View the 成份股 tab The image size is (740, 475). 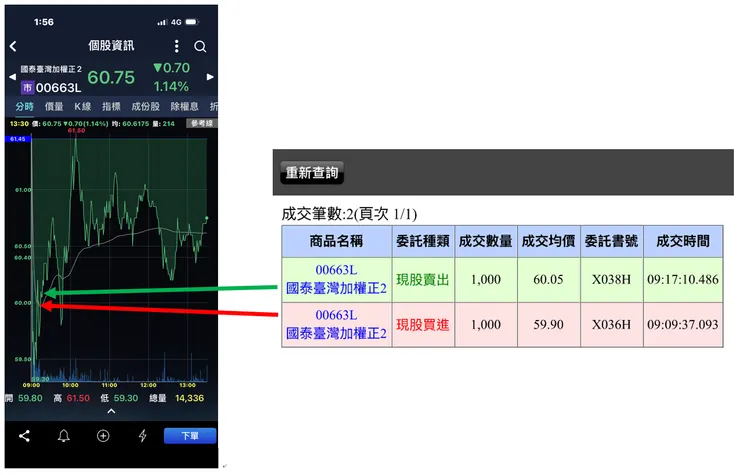pos(145,107)
